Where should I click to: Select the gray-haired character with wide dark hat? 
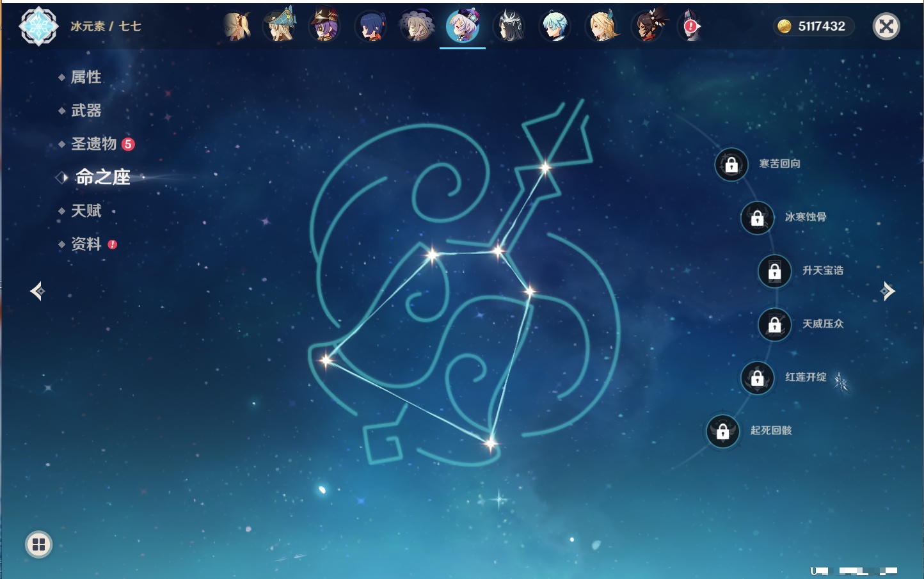(417, 26)
